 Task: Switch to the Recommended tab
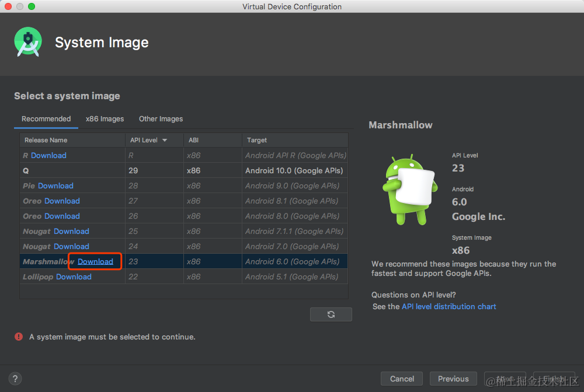46,118
